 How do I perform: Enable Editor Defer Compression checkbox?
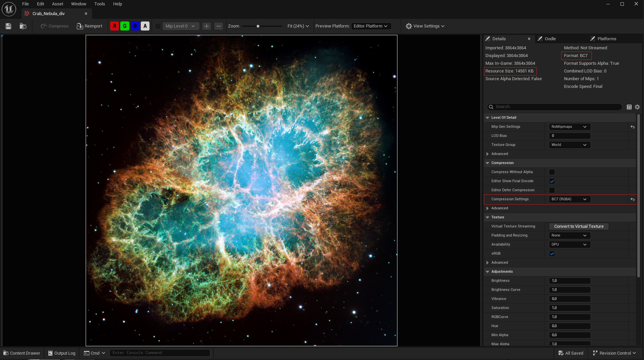[552, 190]
